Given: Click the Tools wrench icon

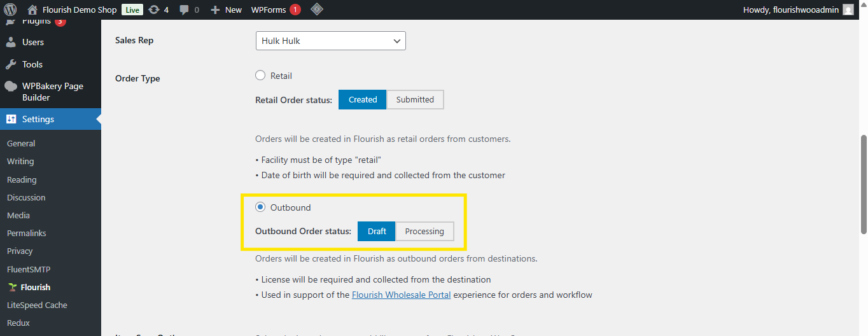Looking at the screenshot, I should pyautogui.click(x=11, y=64).
